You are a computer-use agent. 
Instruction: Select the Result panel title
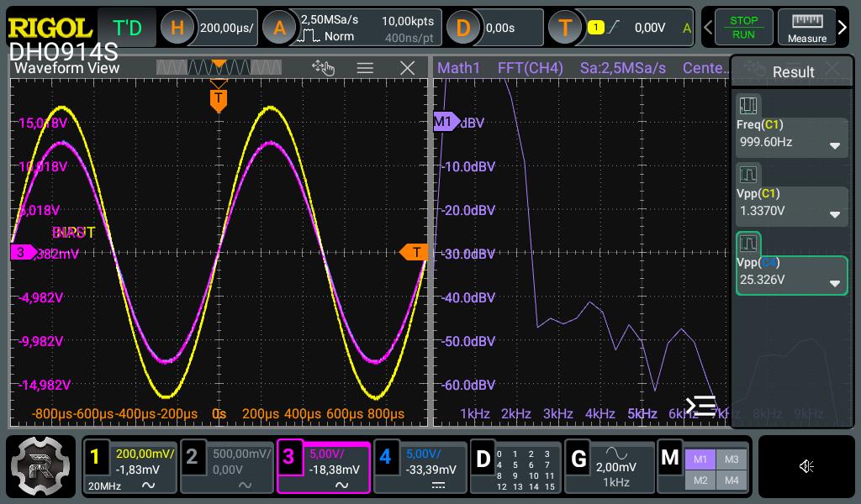point(793,72)
